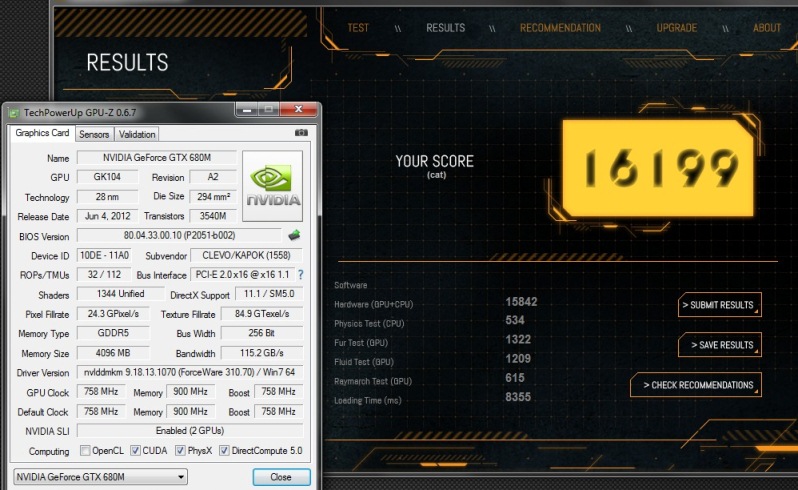Minimize the GPU-Z window
Viewport: 798px width, 490px height.
click(247, 109)
